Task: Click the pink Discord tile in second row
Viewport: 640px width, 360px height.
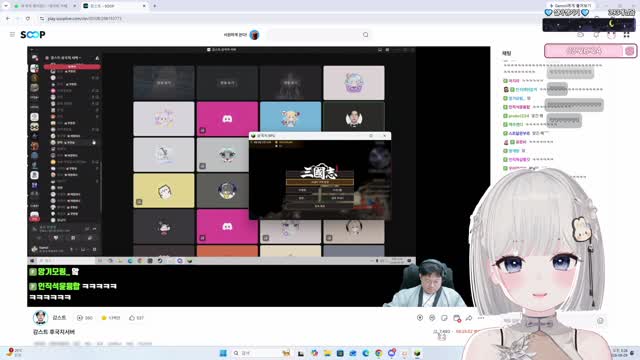Action: 227,119
